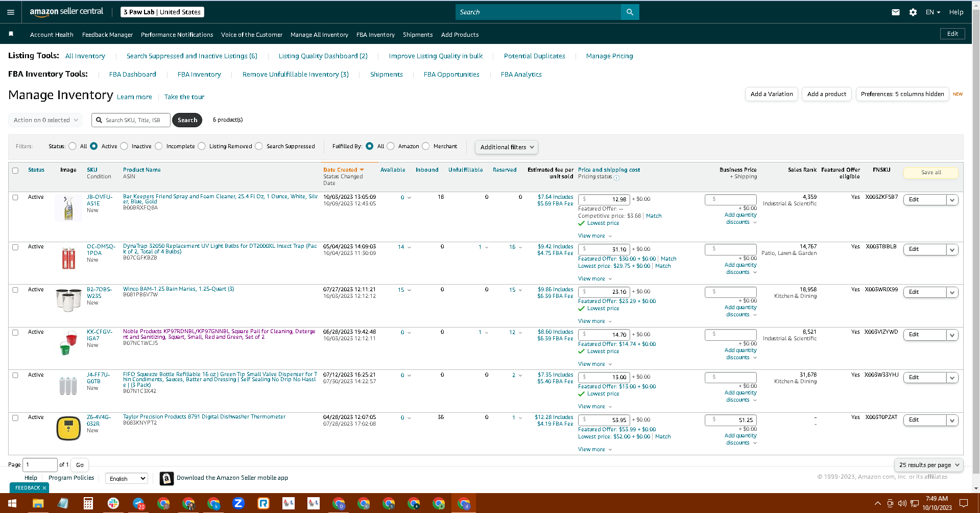This screenshot has height=513, width=980.
Task: Check the DynaTrap row checkbox
Action: [x=15, y=247]
